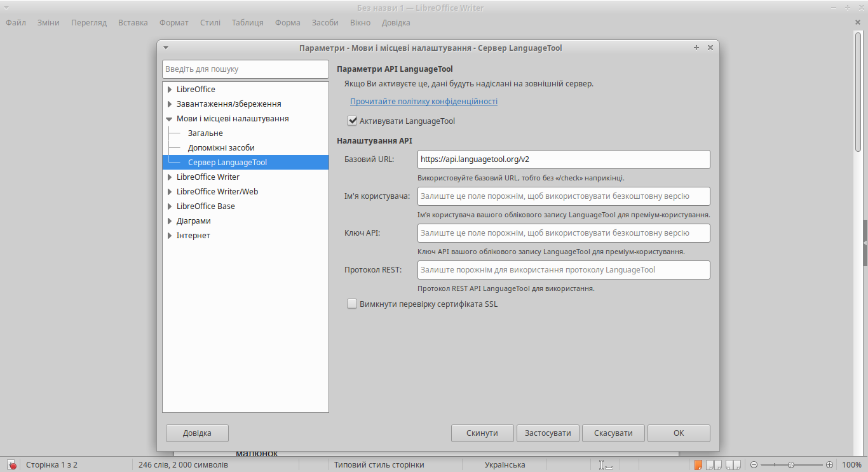Click the zoom out minus icon

(754, 465)
